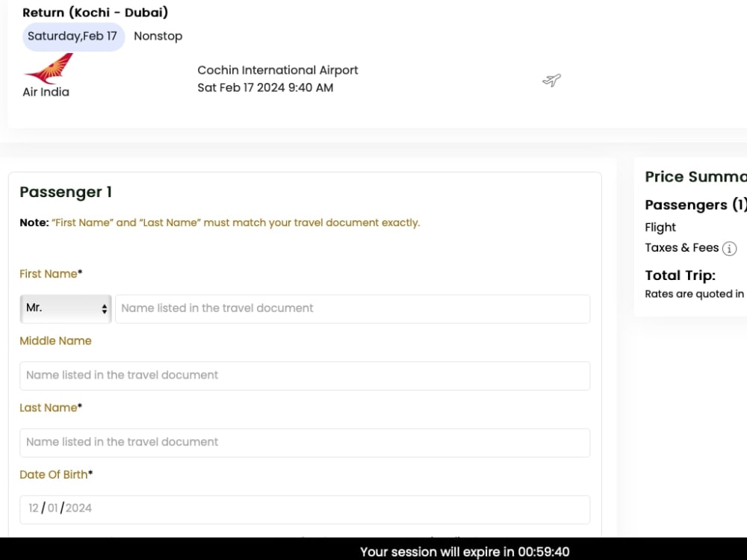Viewport: 747px width, 560px height.
Task: Click the Last Name input field
Action: (304, 442)
